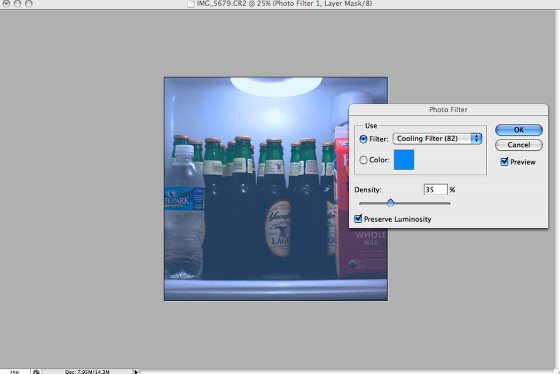Disable Preserve Luminosity
This screenshot has width=560, height=374.
[358, 219]
